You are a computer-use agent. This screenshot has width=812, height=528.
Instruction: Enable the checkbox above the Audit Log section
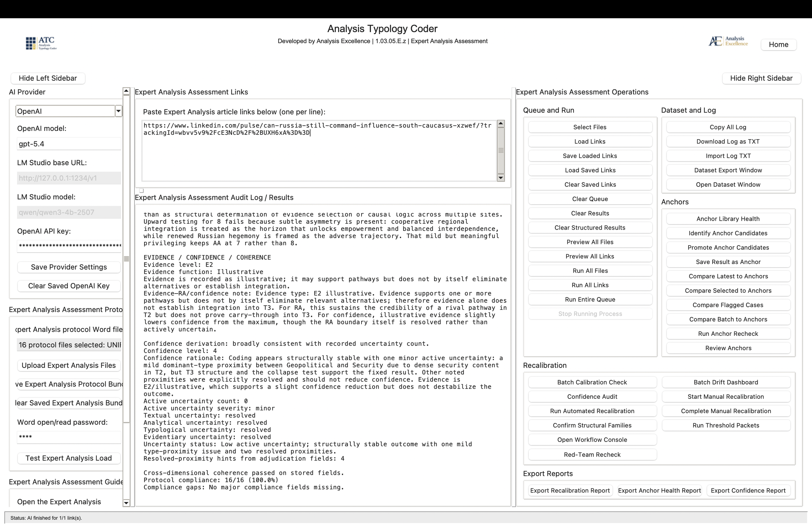[141, 190]
